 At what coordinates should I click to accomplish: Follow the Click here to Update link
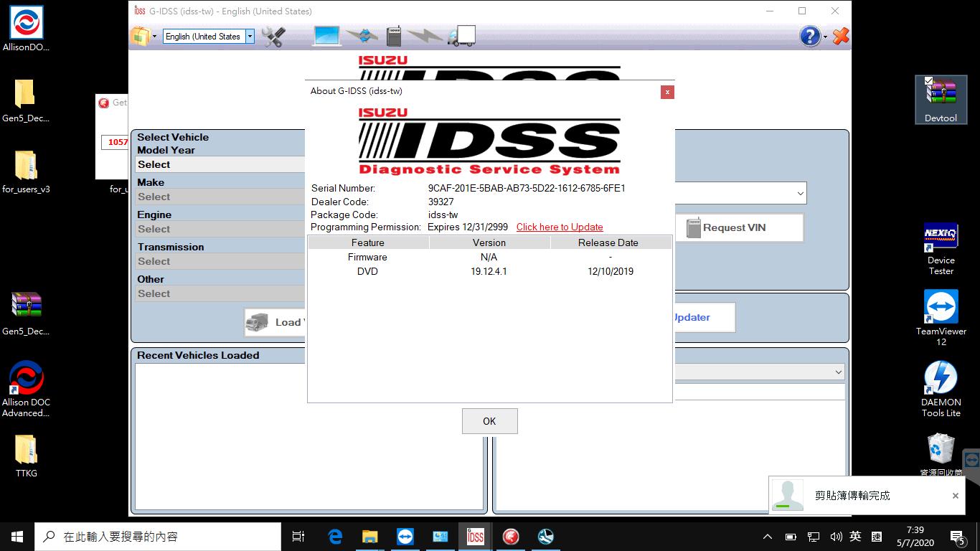(560, 227)
